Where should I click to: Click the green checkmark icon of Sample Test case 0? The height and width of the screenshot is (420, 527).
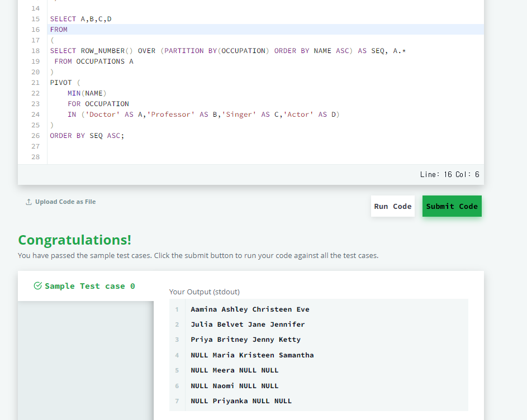37,286
